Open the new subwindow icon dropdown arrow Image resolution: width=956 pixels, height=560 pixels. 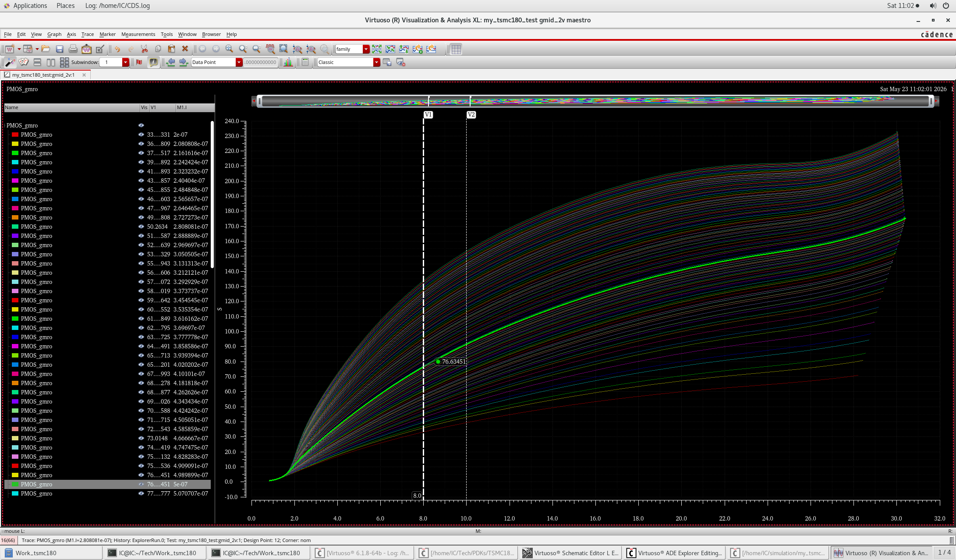pyautogui.click(x=37, y=49)
